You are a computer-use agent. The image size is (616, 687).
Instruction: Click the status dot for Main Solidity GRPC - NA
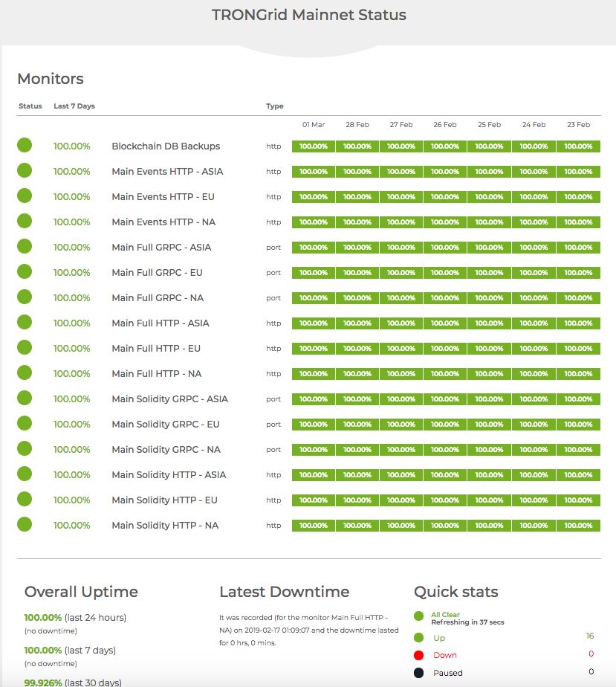tap(25, 448)
